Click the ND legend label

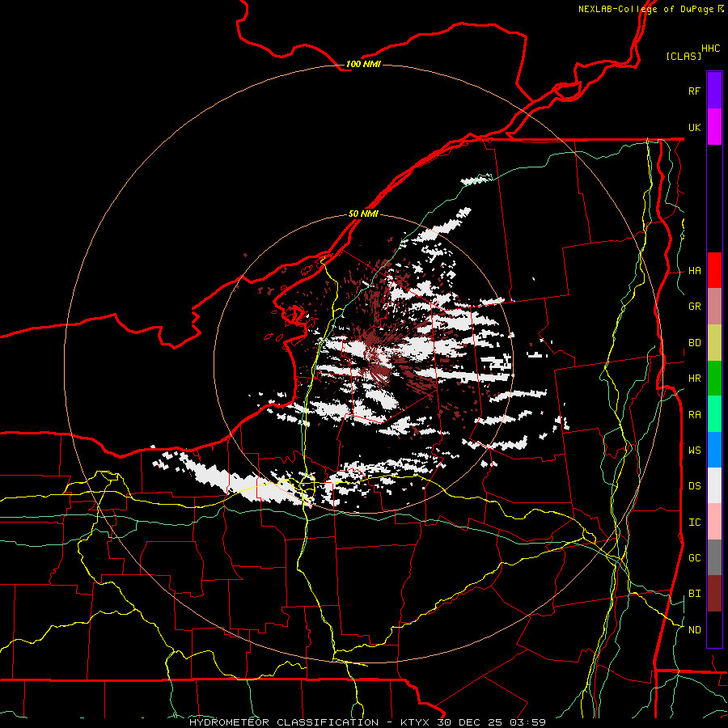695,629
